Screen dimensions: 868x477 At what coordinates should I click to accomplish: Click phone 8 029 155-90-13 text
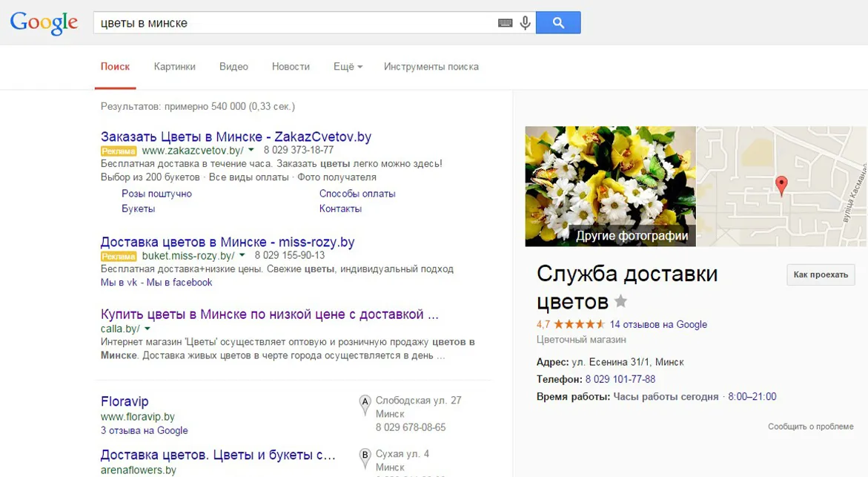(290, 255)
